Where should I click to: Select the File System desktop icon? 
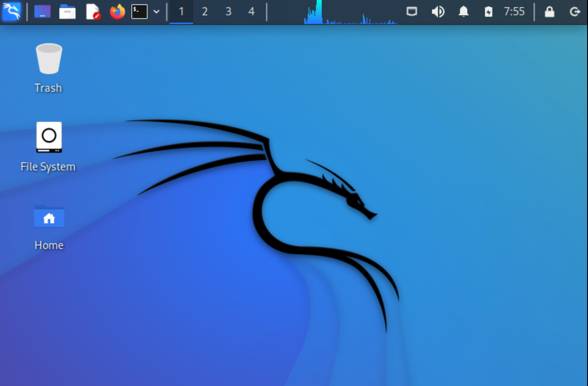pos(49,137)
